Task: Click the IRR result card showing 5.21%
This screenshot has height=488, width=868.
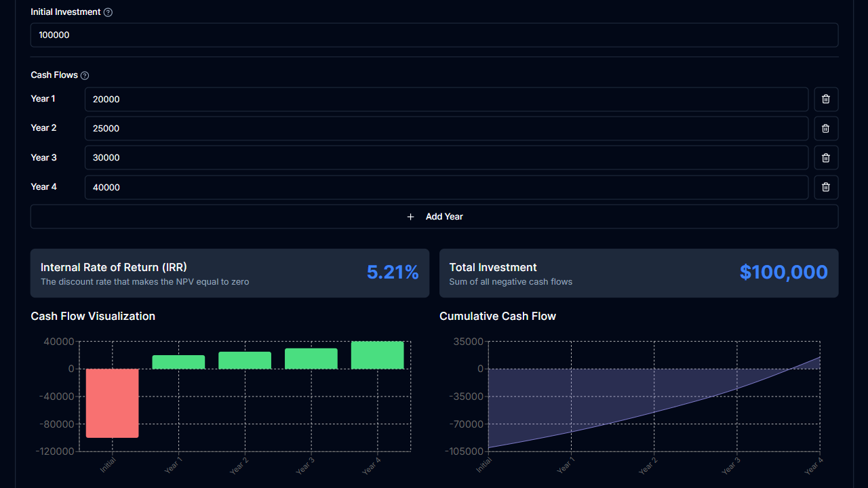Action: tap(229, 272)
